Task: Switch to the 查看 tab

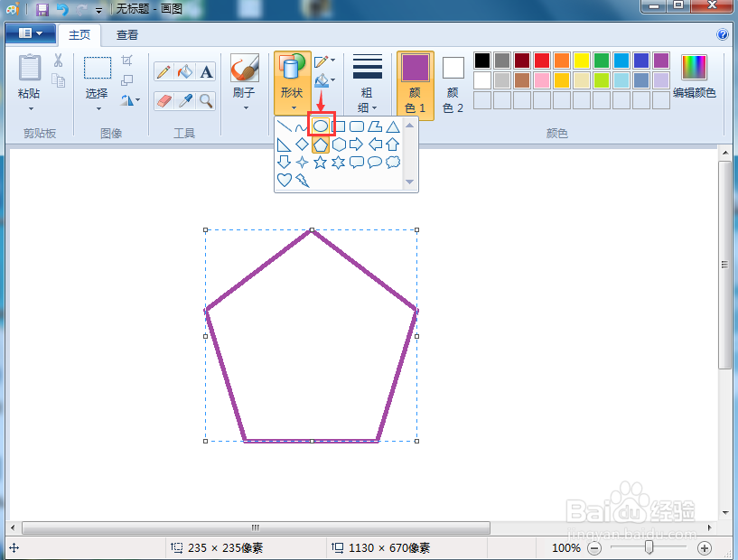Action: pos(127,35)
